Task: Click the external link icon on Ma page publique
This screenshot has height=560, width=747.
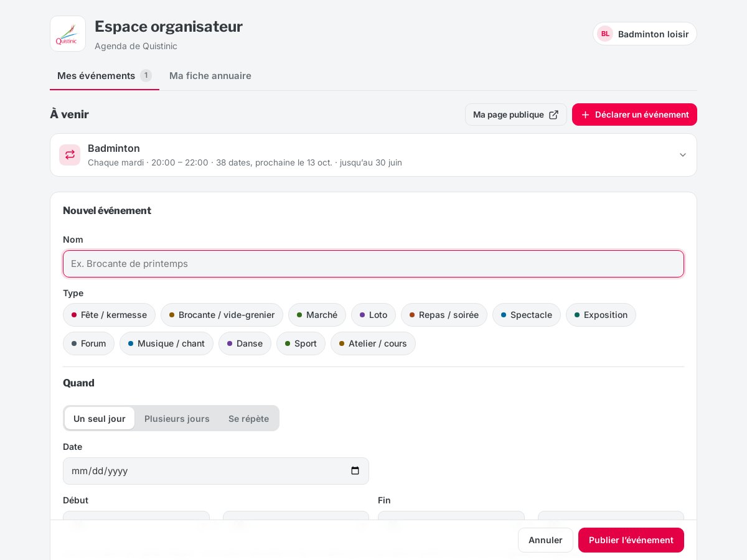Action: click(x=553, y=114)
